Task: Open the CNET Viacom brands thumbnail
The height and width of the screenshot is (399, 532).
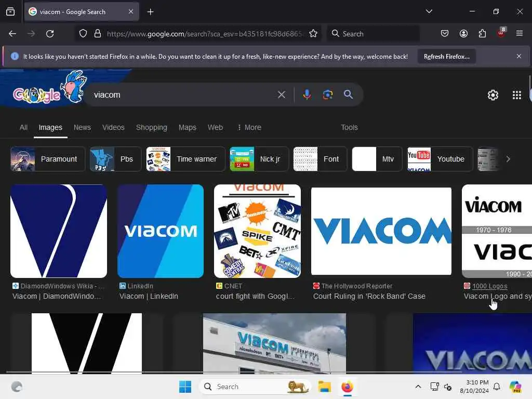Action: pos(257,231)
